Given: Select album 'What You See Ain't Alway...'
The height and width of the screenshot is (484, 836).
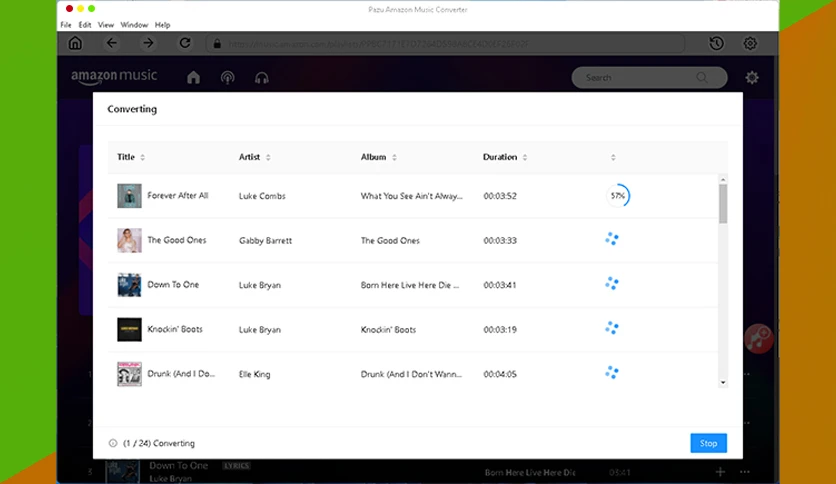Looking at the screenshot, I should tap(412, 196).
